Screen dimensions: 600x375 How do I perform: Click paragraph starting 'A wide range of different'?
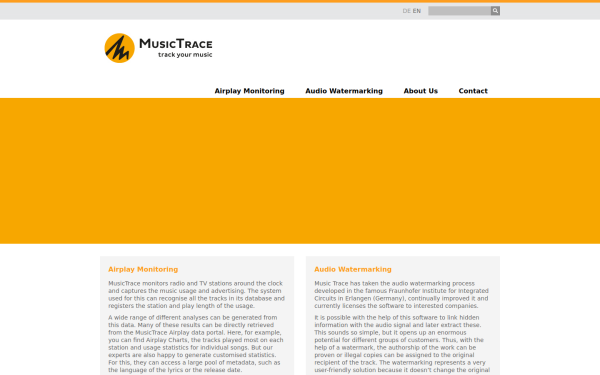click(x=196, y=344)
